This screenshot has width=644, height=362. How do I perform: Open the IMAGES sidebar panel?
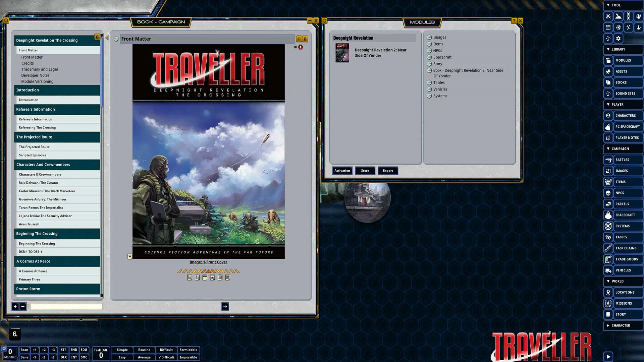(x=623, y=171)
